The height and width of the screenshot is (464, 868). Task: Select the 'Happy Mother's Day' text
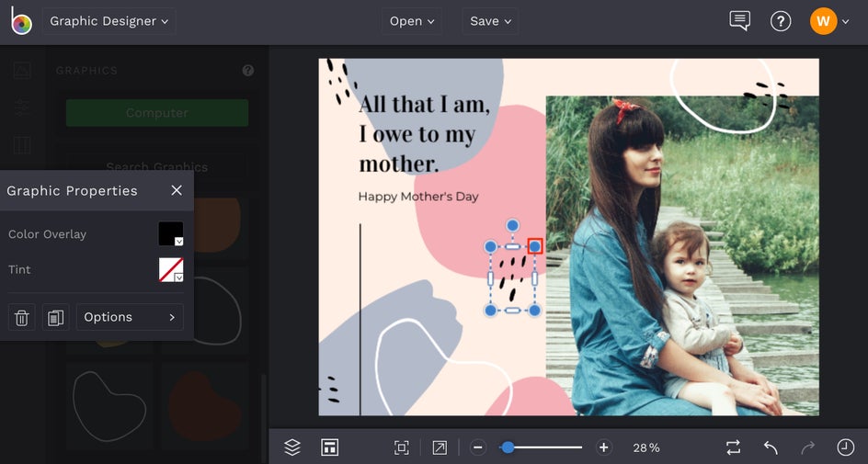click(418, 197)
